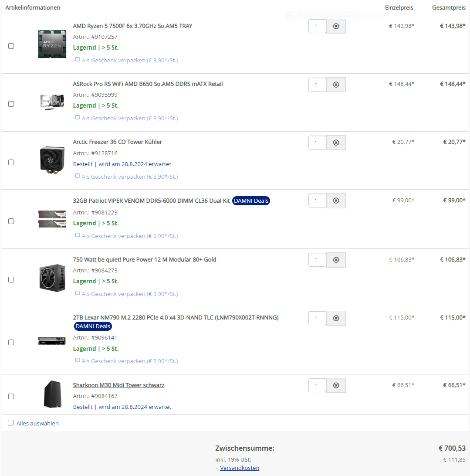The image size is (470, 476).
Task: Enable gift wrapping for Arctic Freezer 36
Action: 78,176
